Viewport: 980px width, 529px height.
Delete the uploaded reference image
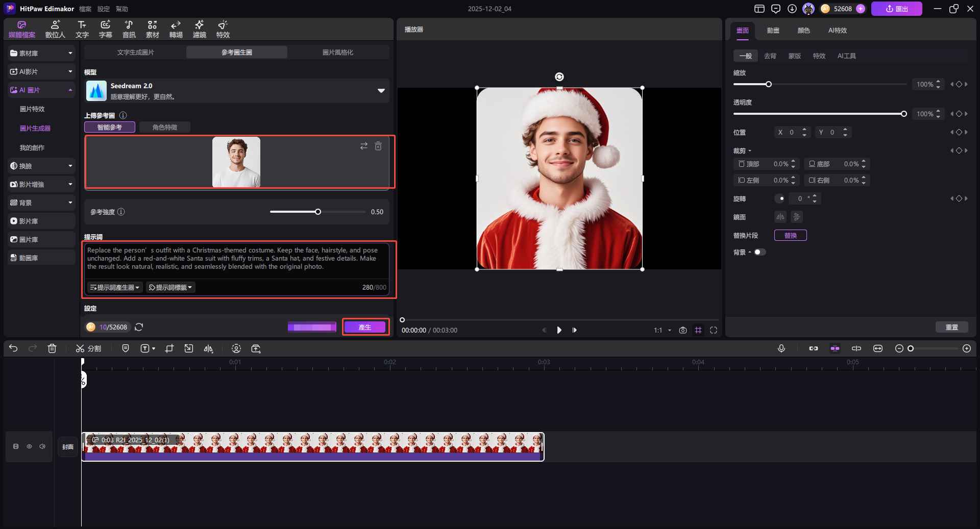378,146
